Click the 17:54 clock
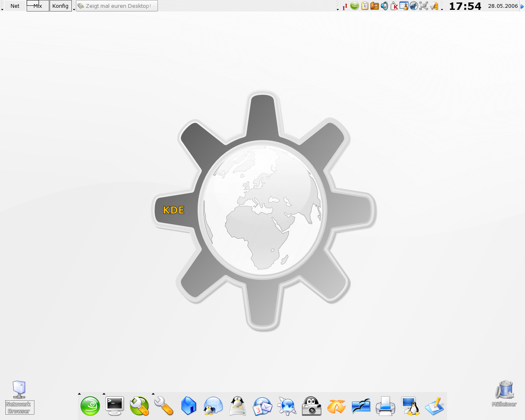525x420 pixels. [465, 6]
